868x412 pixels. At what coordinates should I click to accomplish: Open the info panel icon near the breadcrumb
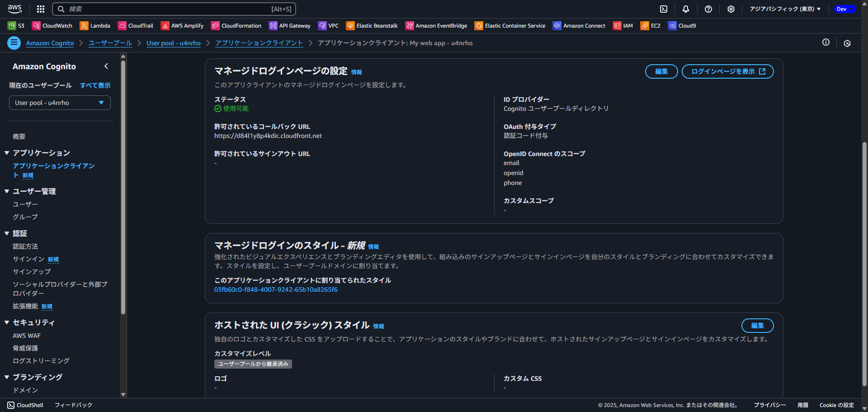[x=826, y=43]
